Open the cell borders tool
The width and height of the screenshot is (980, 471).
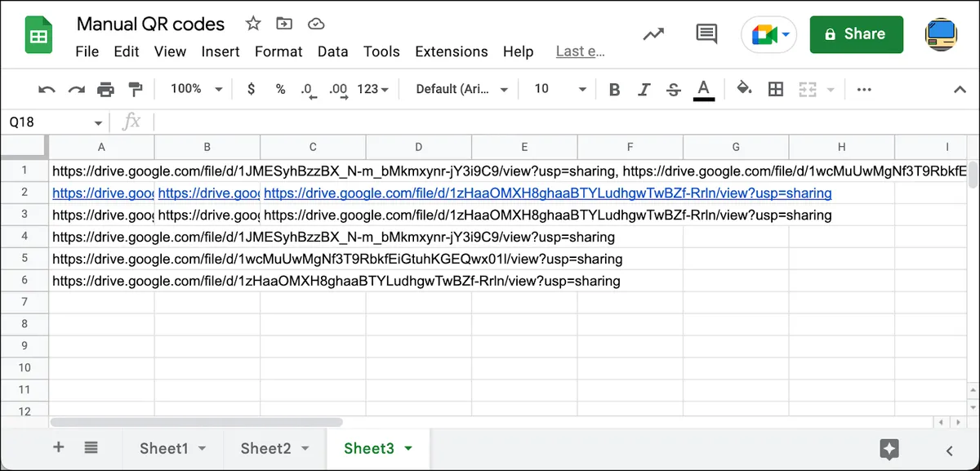click(776, 89)
